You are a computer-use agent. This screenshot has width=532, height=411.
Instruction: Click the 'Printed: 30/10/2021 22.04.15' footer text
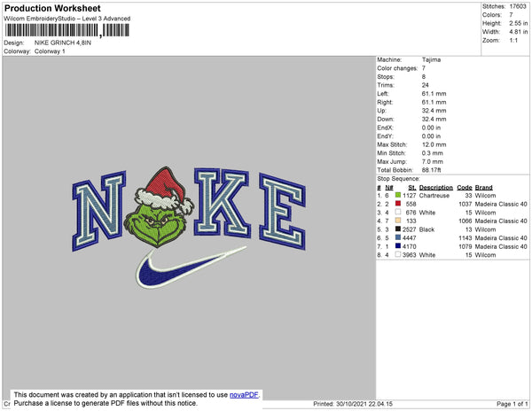pyautogui.click(x=353, y=404)
